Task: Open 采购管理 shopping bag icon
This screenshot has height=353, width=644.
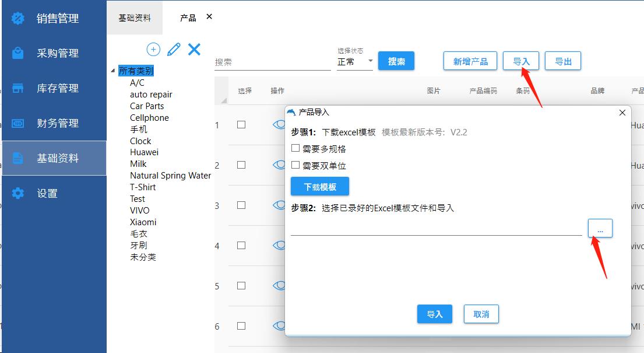Action: pyautogui.click(x=18, y=53)
